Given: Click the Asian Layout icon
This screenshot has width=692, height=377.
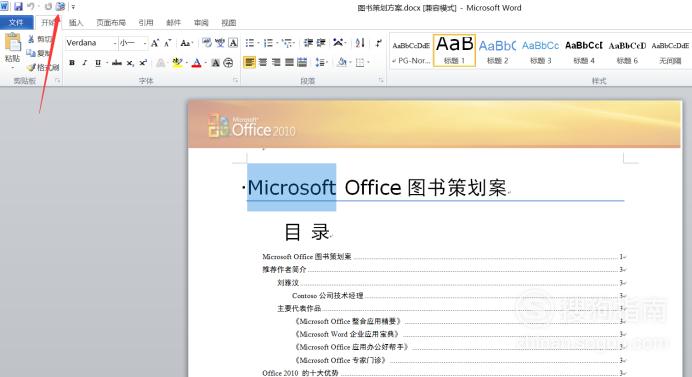Looking at the screenshot, I should click(x=338, y=42).
